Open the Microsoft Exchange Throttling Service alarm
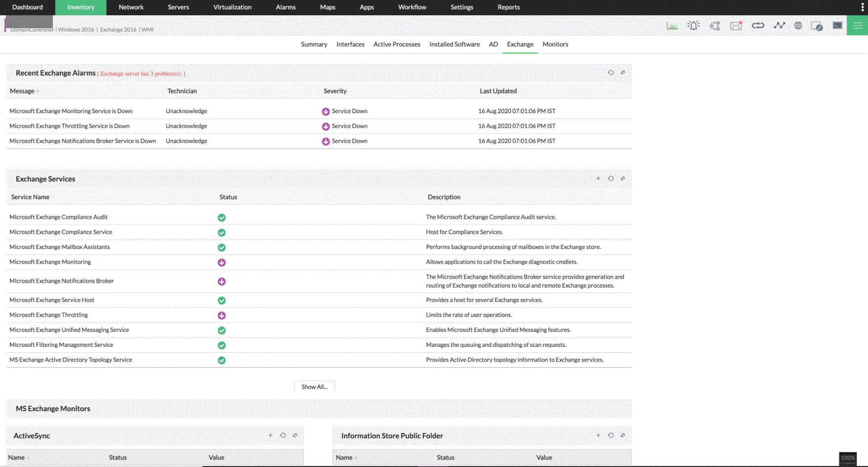This screenshot has width=868, height=467. 69,126
